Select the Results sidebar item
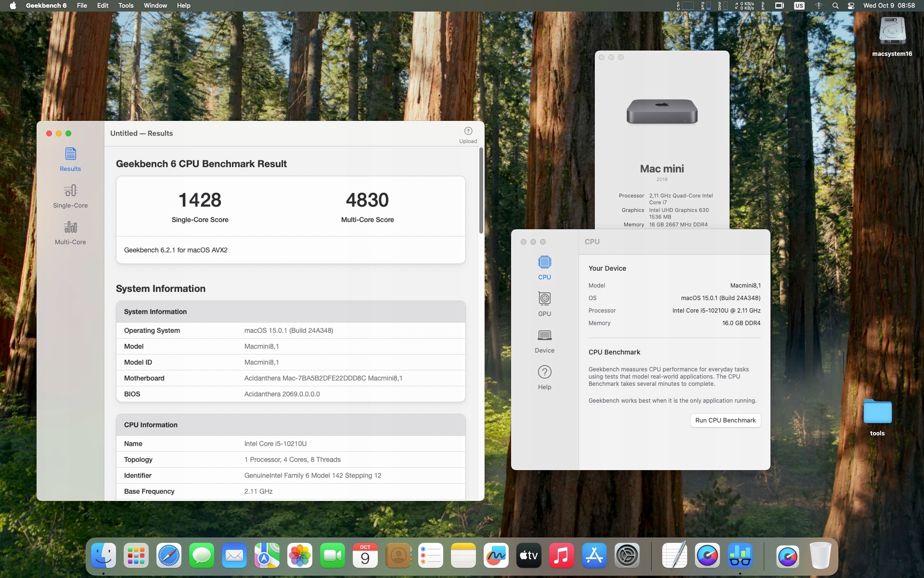 [x=70, y=159]
